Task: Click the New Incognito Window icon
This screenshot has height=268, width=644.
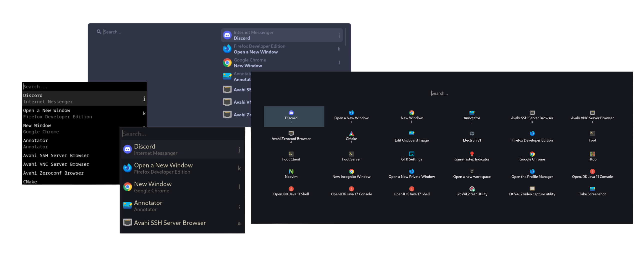Action: coord(351,171)
